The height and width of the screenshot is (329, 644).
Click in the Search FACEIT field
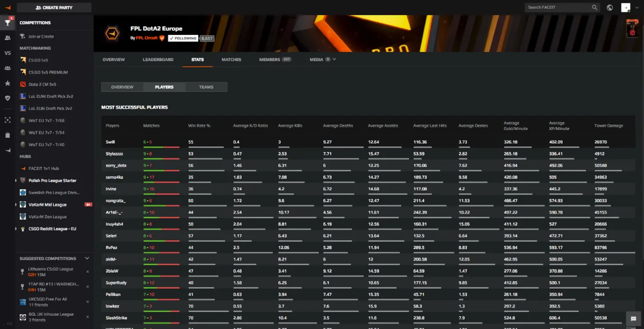[x=558, y=8]
